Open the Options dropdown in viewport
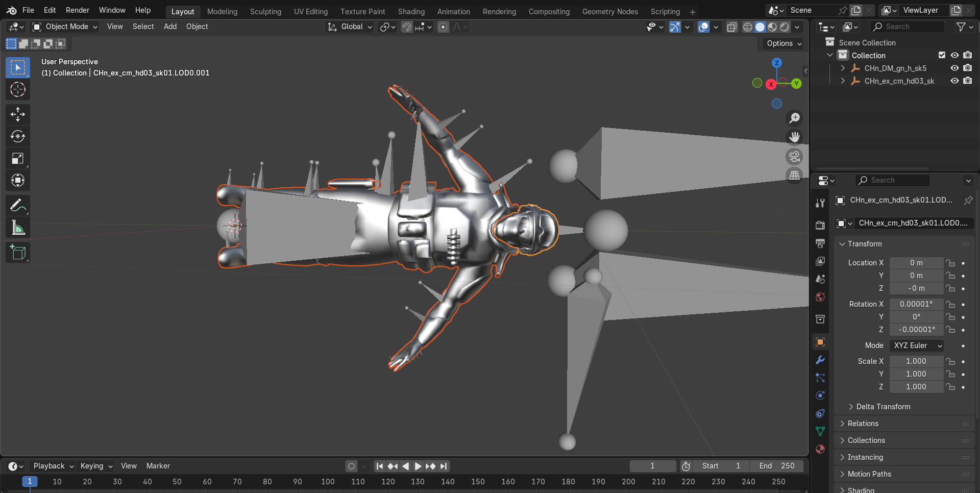 pyautogui.click(x=784, y=43)
